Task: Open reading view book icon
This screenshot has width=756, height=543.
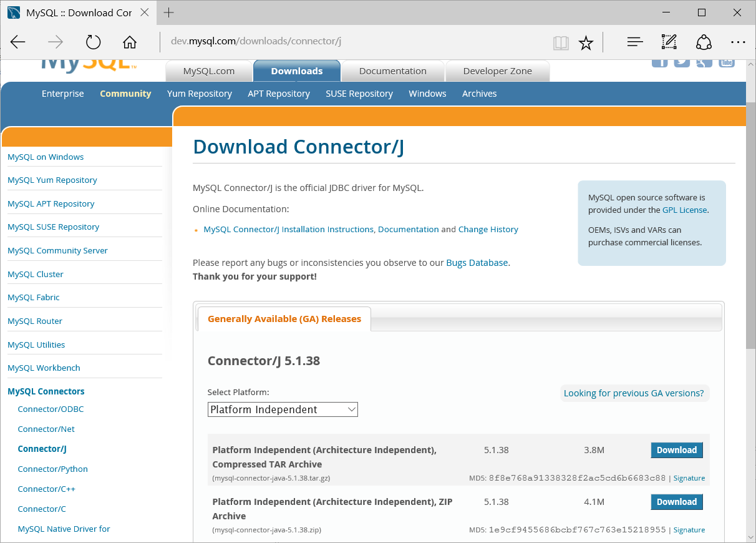Action: 561,42
